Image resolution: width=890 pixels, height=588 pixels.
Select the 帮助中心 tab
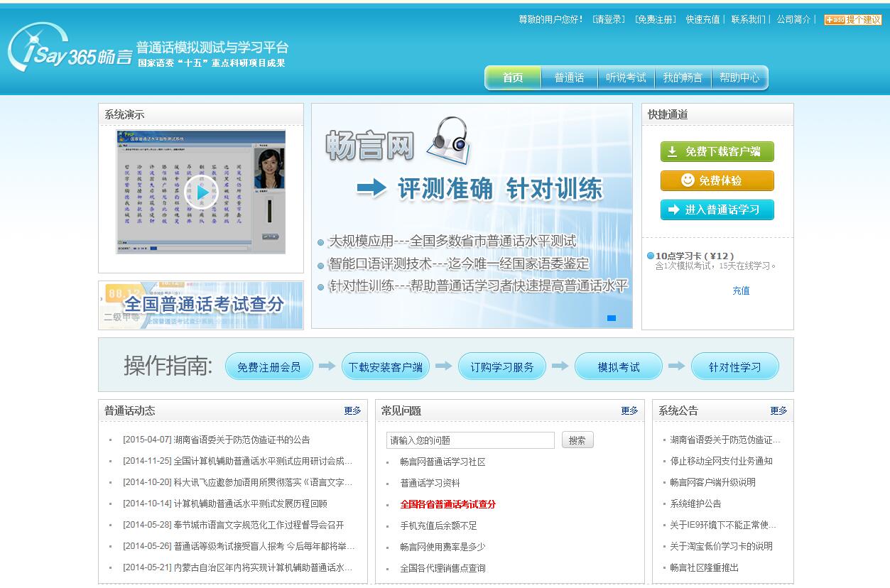coord(739,78)
